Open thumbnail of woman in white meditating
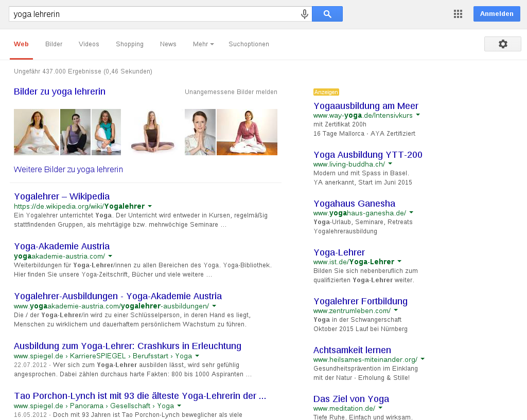 (x=37, y=132)
